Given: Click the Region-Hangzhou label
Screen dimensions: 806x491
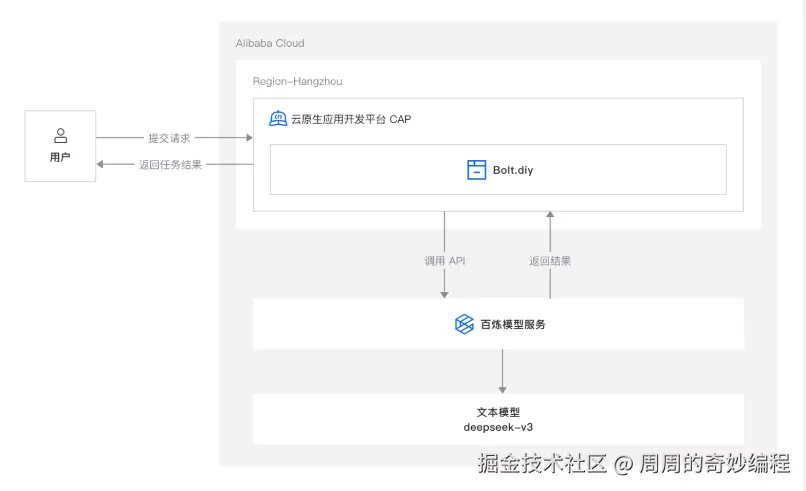Looking at the screenshot, I should click(298, 81).
